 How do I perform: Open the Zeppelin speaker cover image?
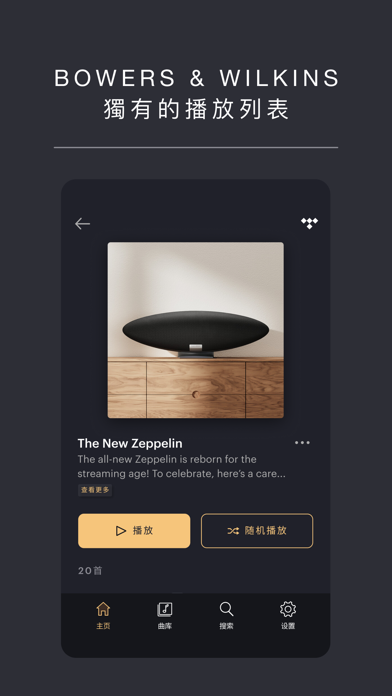(x=196, y=330)
